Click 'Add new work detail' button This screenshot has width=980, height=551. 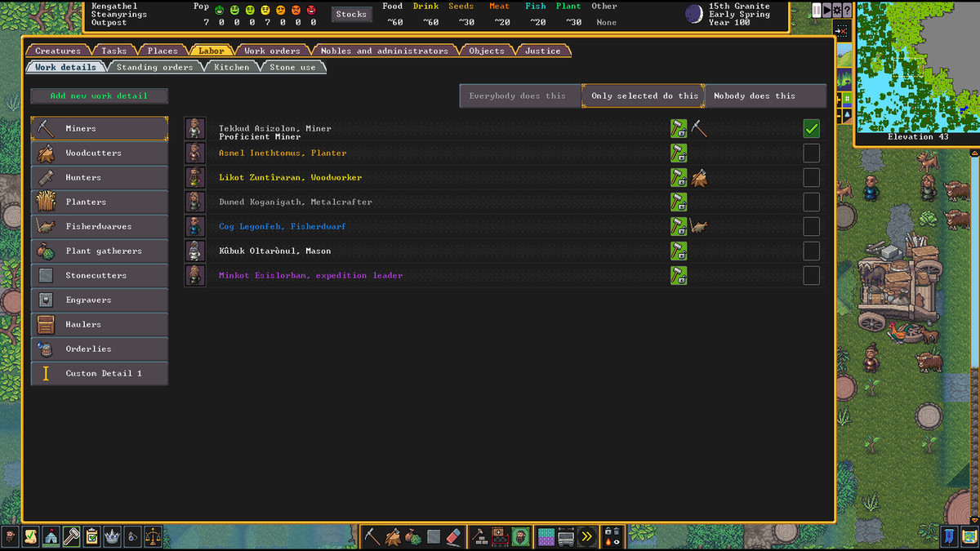(99, 96)
